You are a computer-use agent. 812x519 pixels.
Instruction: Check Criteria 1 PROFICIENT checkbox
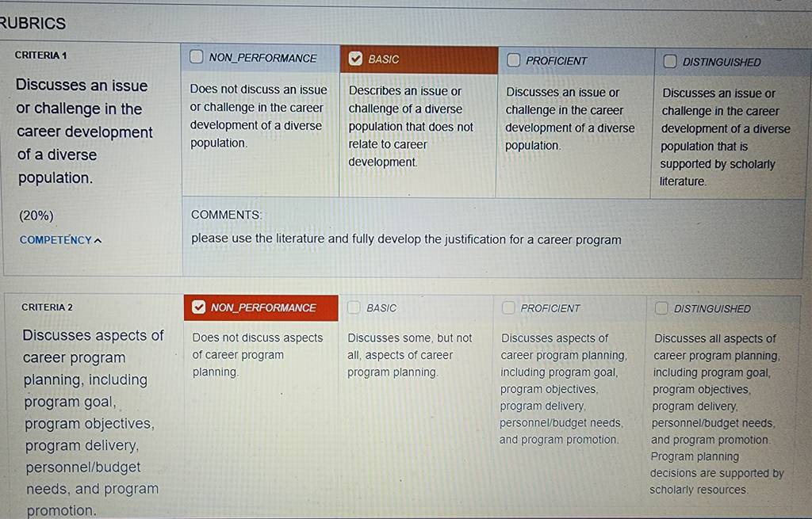[x=513, y=60]
